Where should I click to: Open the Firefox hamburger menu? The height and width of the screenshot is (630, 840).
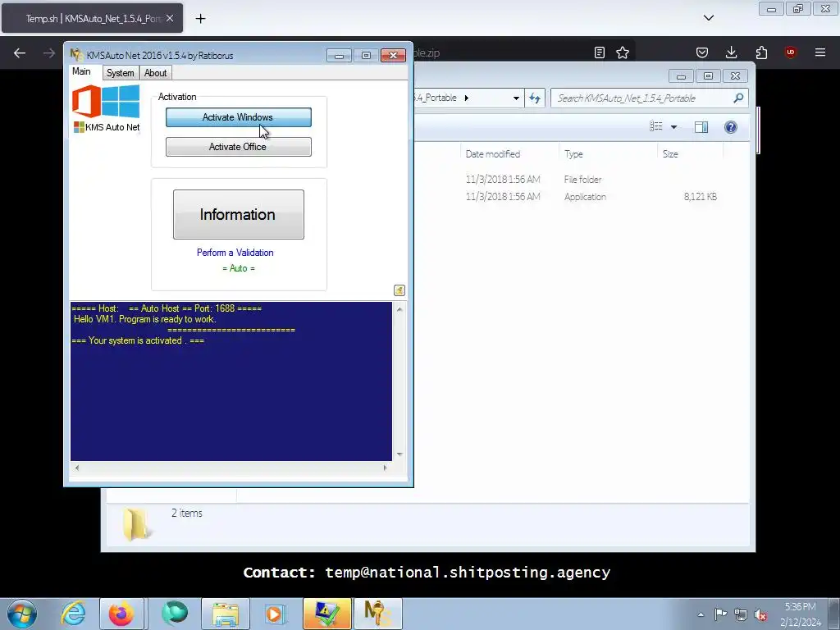[820, 52]
